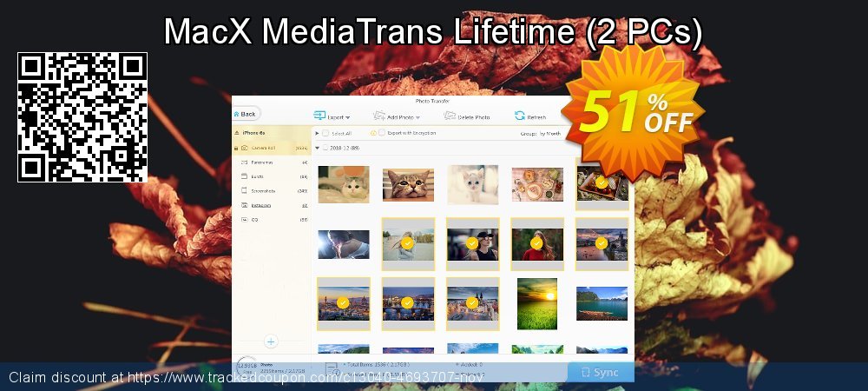Check the 2018-12 group checkbox
The height and width of the screenshot is (391, 868).
325,148
